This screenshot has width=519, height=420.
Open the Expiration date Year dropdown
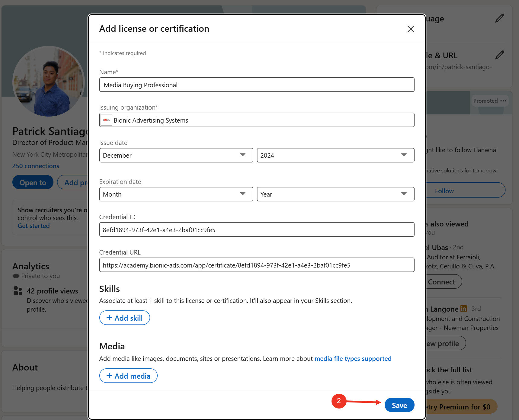[x=335, y=194]
